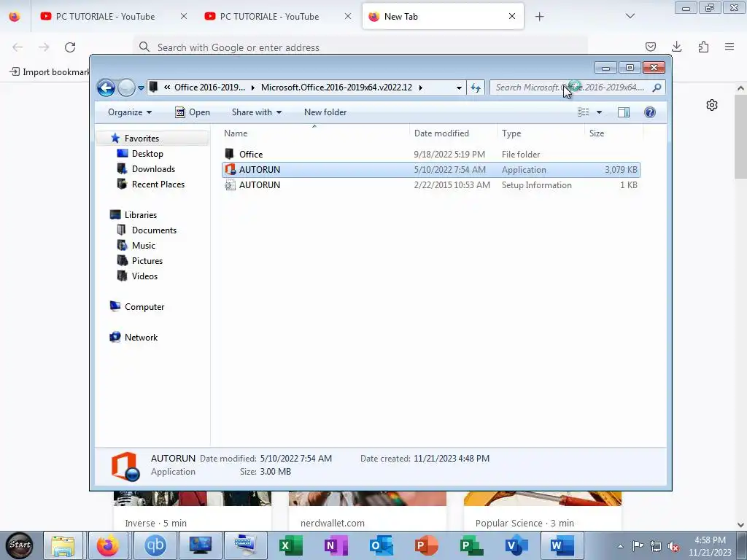Viewport: 747px width, 560px height.
Task: Click the Explorer forward navigation arrow
Action: (x=126, y=87)
